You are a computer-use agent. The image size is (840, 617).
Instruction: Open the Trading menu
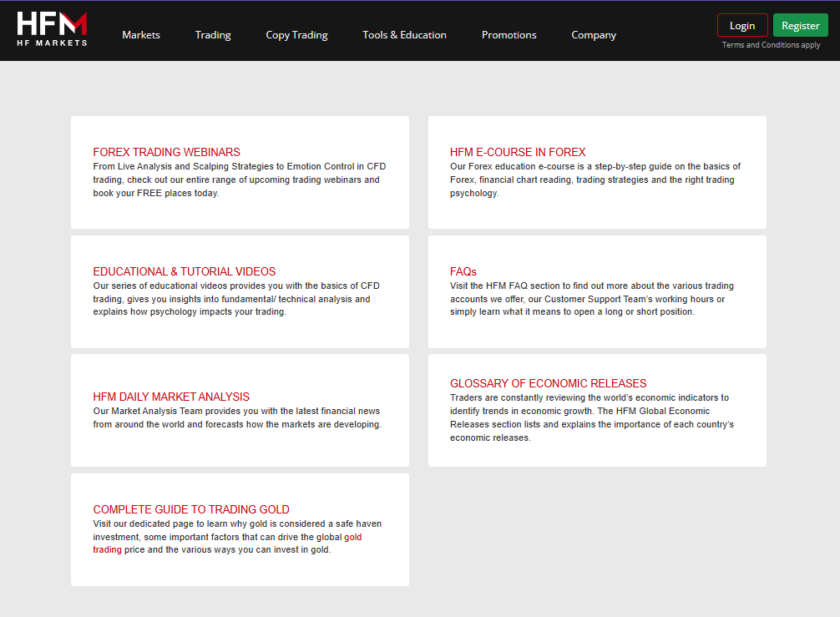click(213, 35)
